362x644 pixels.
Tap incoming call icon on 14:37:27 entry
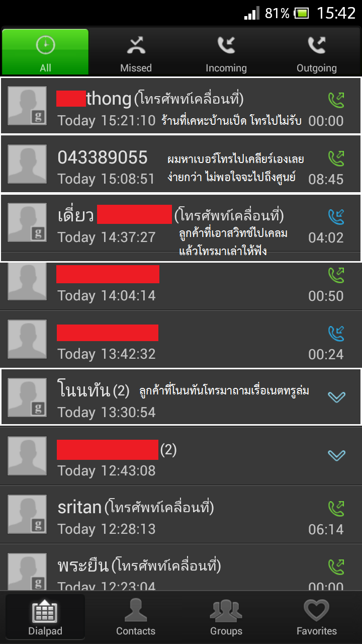tap(336, 216)
